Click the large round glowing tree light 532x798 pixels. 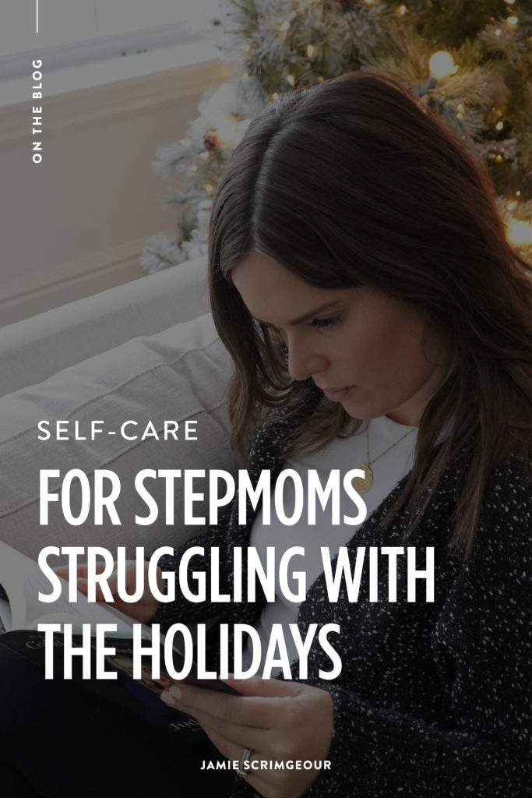[442, 65]
